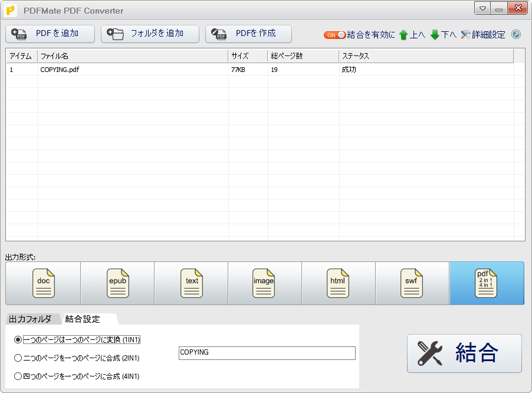Sort by ステータス column header

pyautogui.click(x=426, y=56)
